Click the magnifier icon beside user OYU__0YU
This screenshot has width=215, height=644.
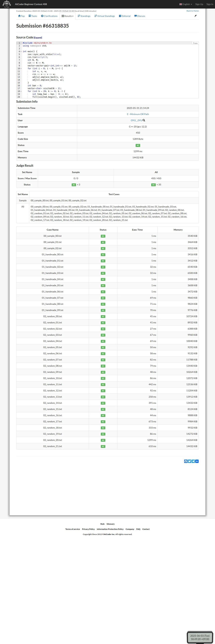pos(144,120)
